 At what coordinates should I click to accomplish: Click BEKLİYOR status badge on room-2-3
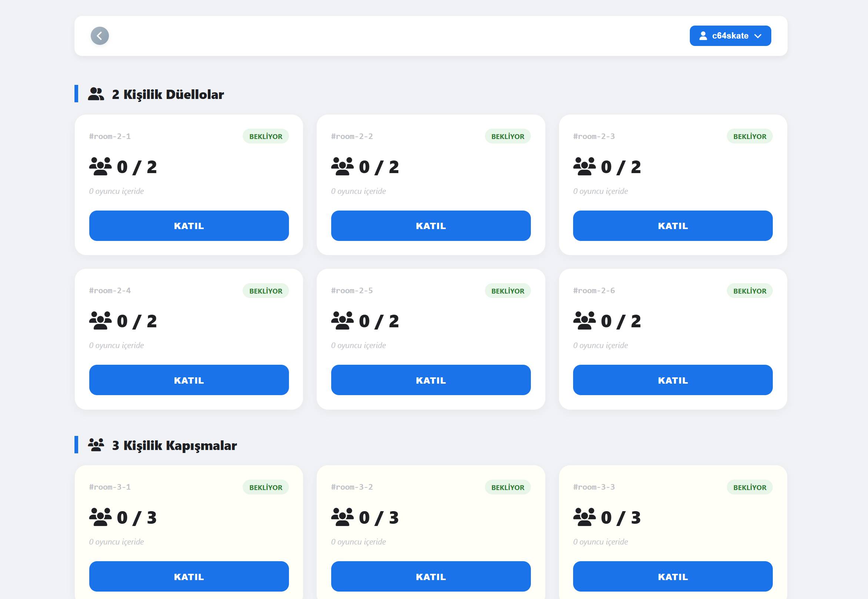tap(749, 137)
